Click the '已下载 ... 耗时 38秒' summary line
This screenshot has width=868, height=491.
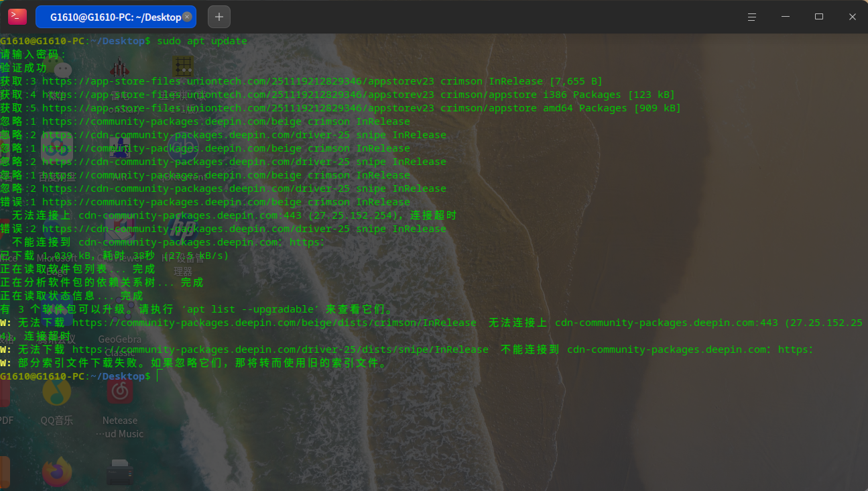coord(115,256)
